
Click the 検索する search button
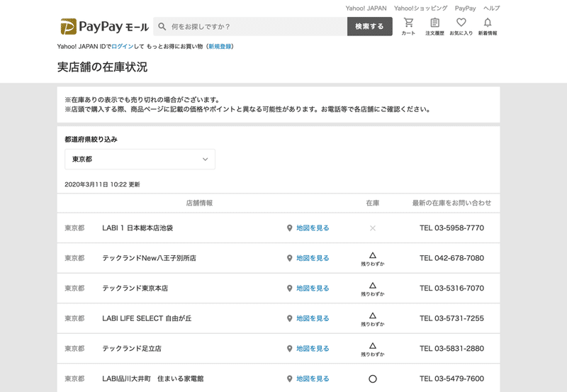point(369,26)
